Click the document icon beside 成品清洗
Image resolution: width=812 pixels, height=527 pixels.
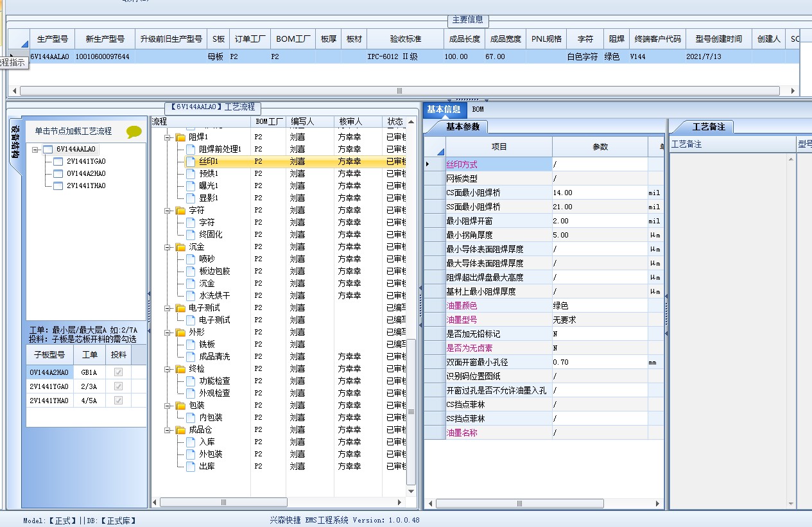click(x=191, y=357)
